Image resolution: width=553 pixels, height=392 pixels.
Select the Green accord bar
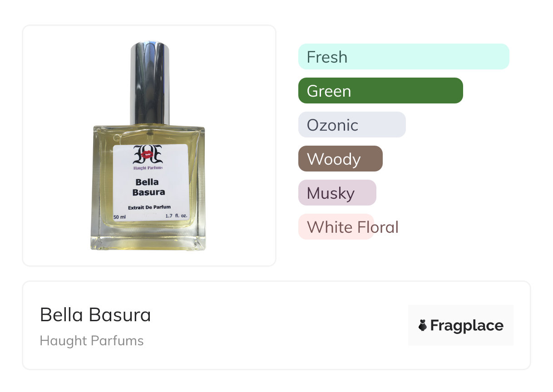tap(380, 91)
